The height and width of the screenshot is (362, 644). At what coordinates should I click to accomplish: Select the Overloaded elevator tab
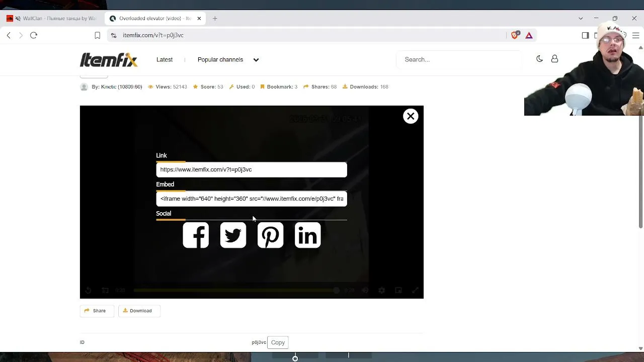click(x=155, y=18)
